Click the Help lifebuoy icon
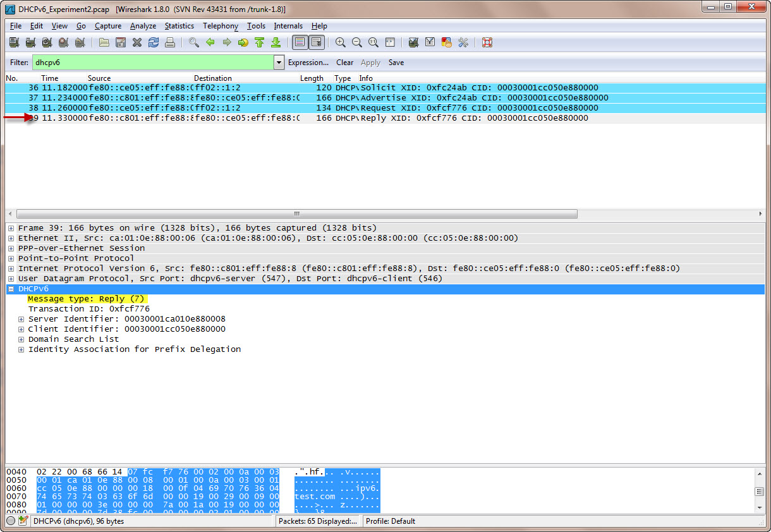 (487, 42)
